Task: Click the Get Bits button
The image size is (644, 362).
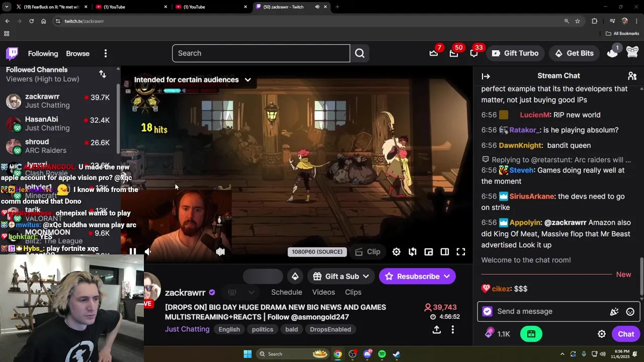Action: 574,53
